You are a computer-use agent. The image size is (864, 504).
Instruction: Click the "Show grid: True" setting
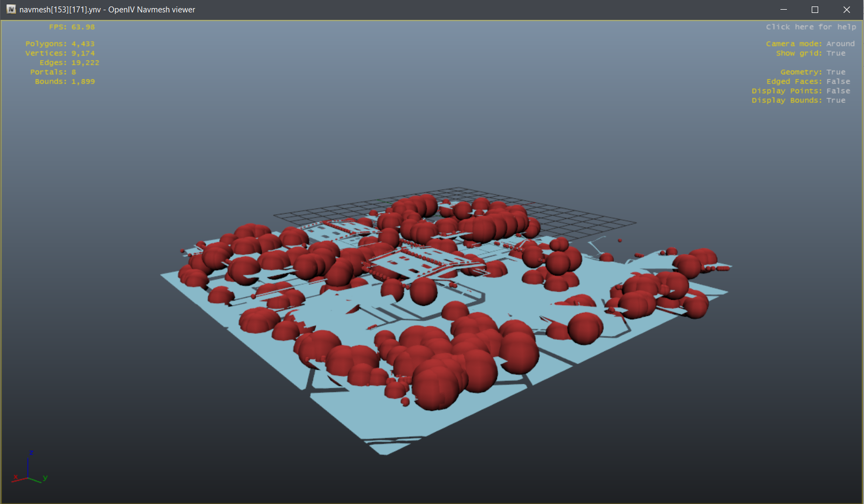point(811,53)
